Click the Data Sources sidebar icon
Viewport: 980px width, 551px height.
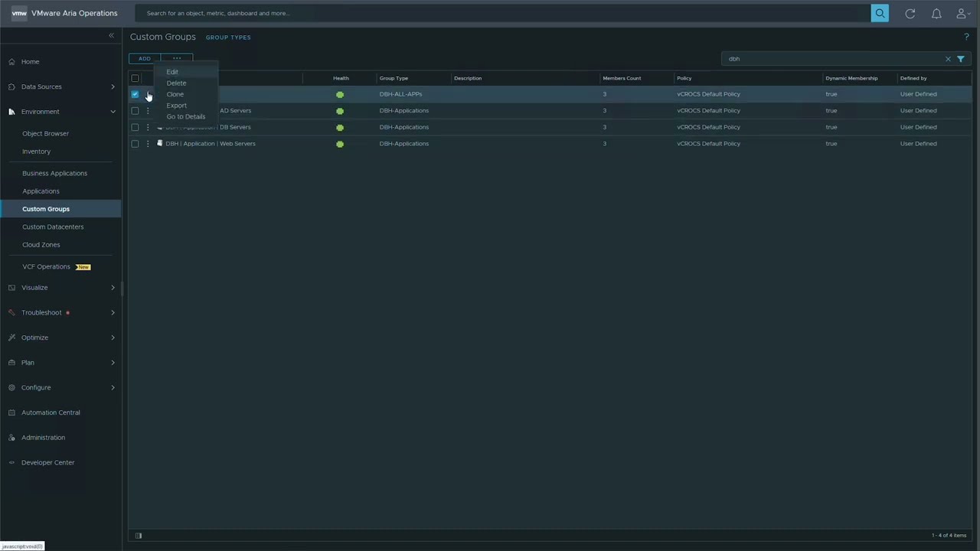click(11, 86)
